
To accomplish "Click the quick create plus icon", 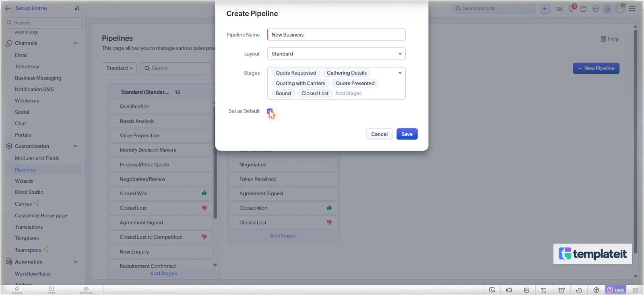I will coord(545,8).
